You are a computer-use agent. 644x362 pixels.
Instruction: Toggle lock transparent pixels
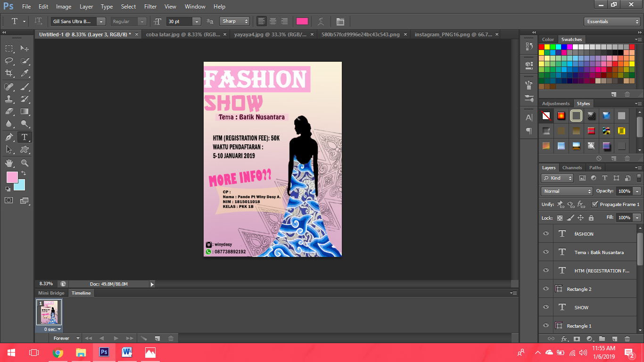[x=560, y=218]
